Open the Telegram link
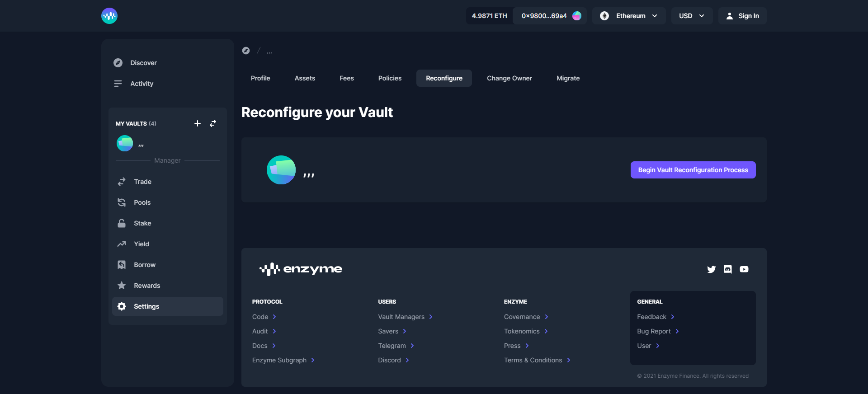This screenshot has height=394, width=868. (x=392, y=346)
